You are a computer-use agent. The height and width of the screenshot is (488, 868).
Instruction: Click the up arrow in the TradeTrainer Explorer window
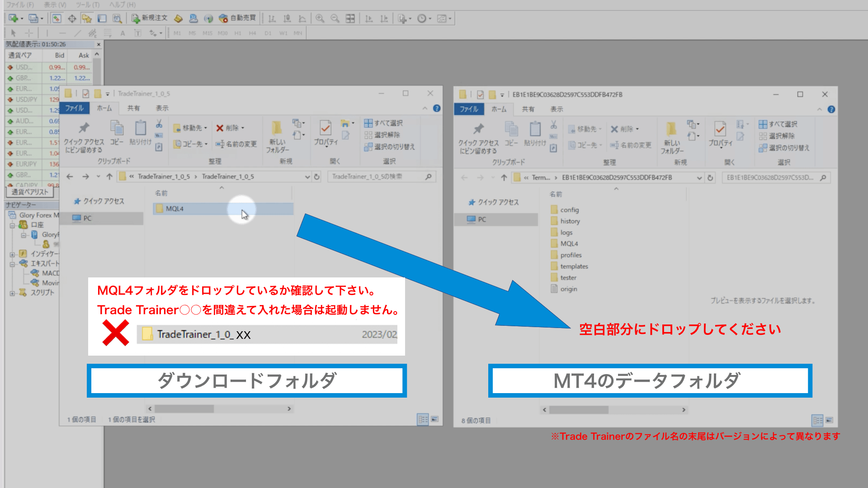[x=109, y=177]
